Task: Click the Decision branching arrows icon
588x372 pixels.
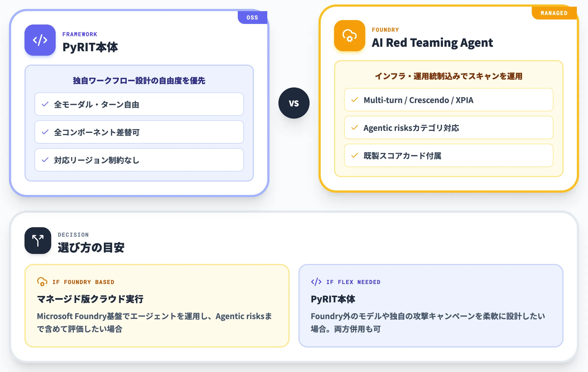Action: pyautogui.click(x=38, y=241)
